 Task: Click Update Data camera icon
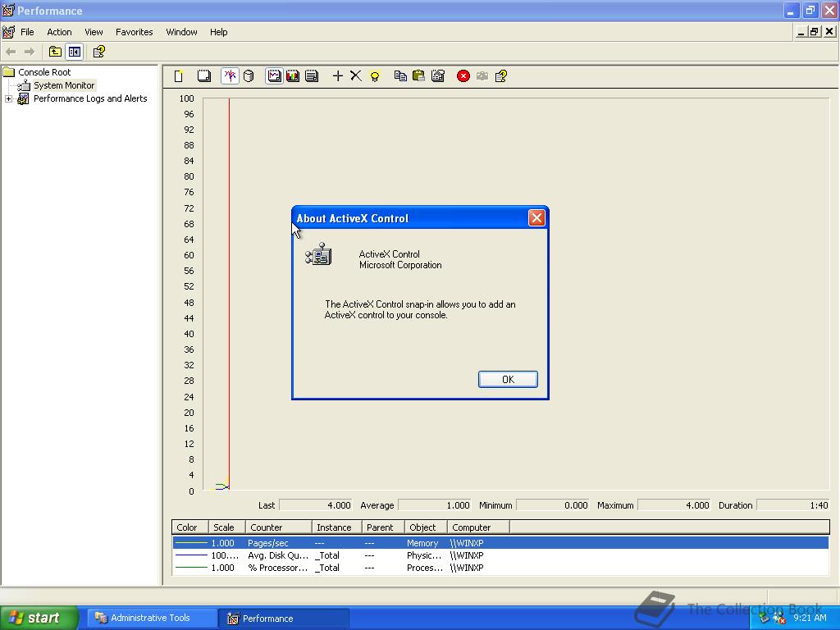[482, 76]
